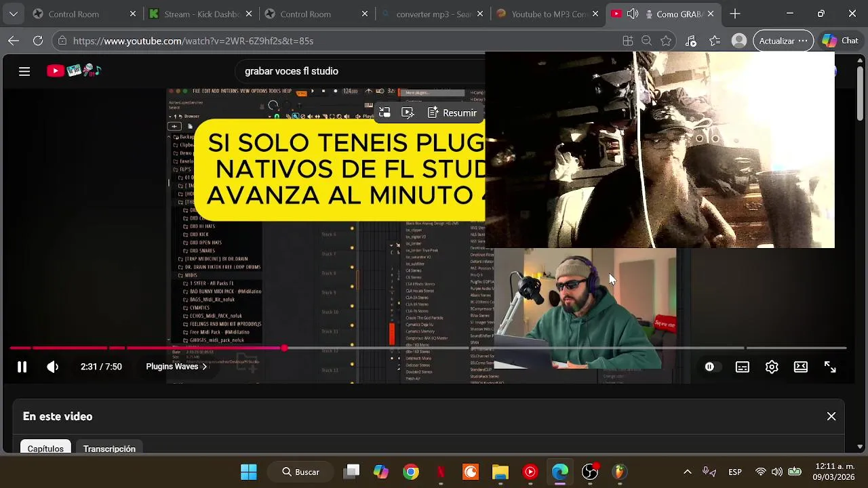This screenshot has width=868, height=488.
Task: Toggle theater mode on the player
Action: coord(801,367)
